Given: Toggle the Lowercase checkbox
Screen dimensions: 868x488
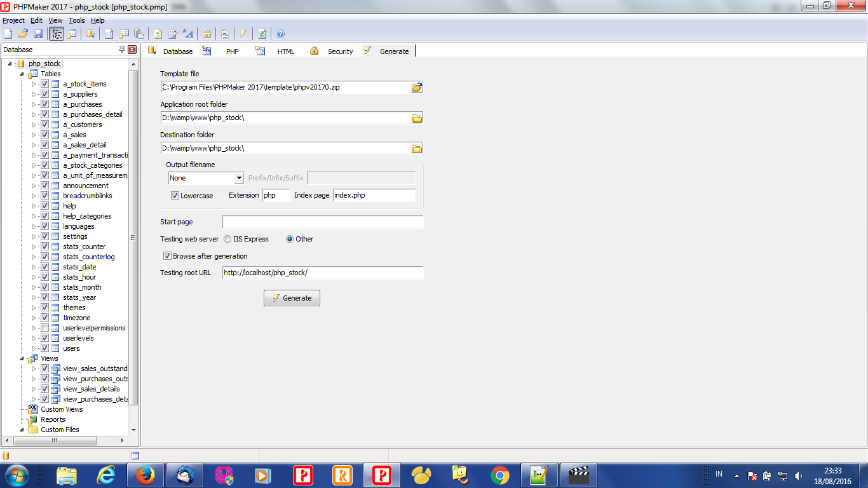Looking at the screenshot, I should tap(175, 196).
